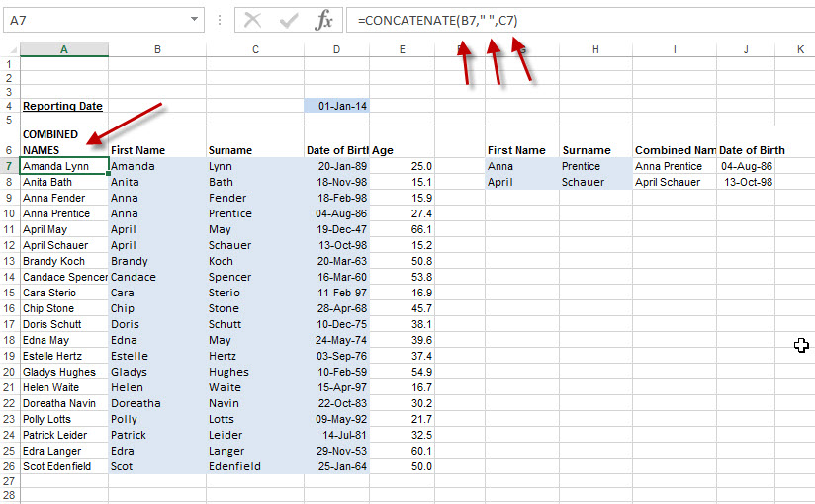Select the 04-Aug-86 cell in column J
The height and width of the screenshot is (504, 815).
tap(746, 166)
